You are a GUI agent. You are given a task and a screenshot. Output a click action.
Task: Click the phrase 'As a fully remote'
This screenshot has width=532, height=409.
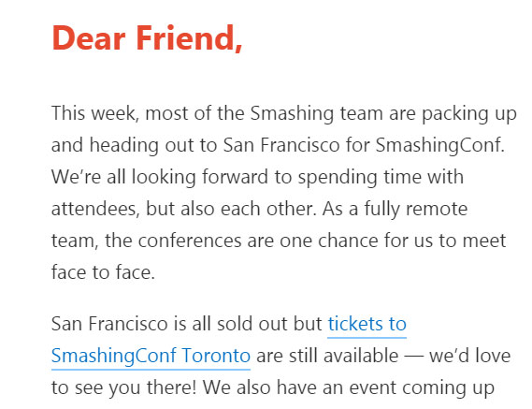pyautogui.click(x=395, y=209)
